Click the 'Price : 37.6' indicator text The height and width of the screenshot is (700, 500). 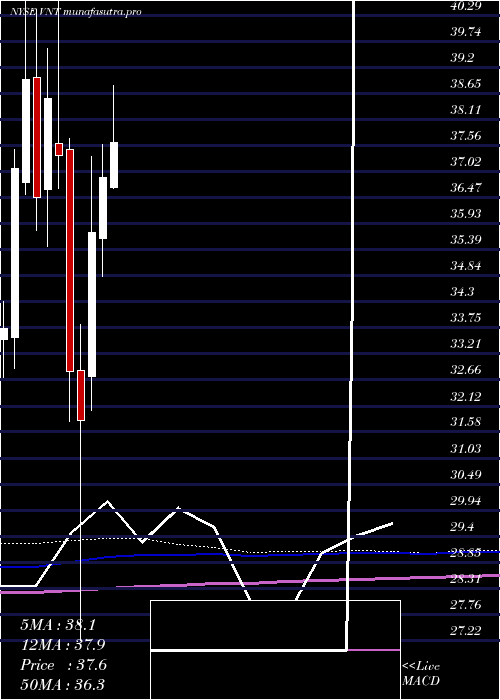tap(63, 665)
